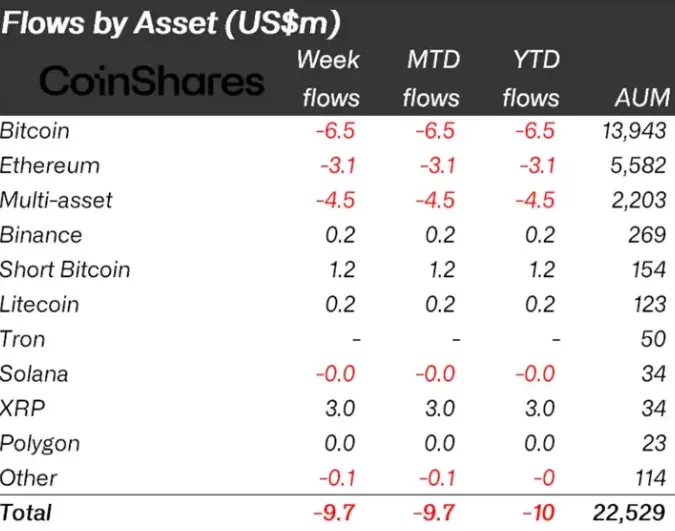This screenshot has height=531, width=675.
Task: Click the CoinShares logo
Action: (x=151, y=81)
